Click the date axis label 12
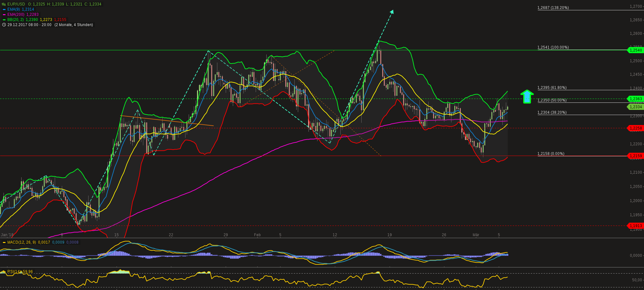Image resolution: width=644 pixels, height=290 pixels. point(335,235)
